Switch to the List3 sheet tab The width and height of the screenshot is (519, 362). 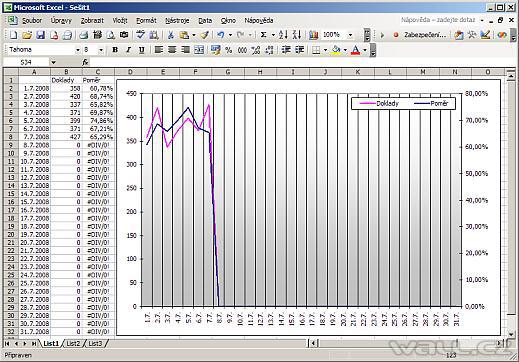[x=95, y=343]
